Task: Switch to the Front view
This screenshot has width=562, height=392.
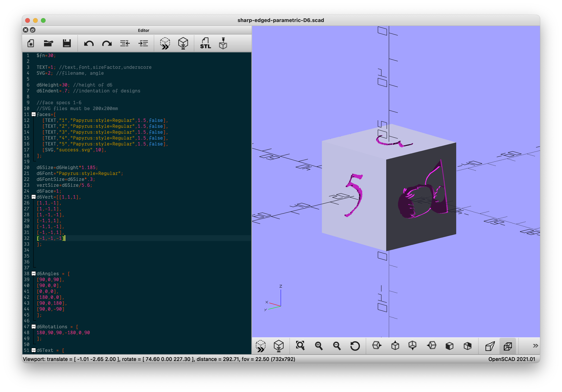Action: pos(449,346)
